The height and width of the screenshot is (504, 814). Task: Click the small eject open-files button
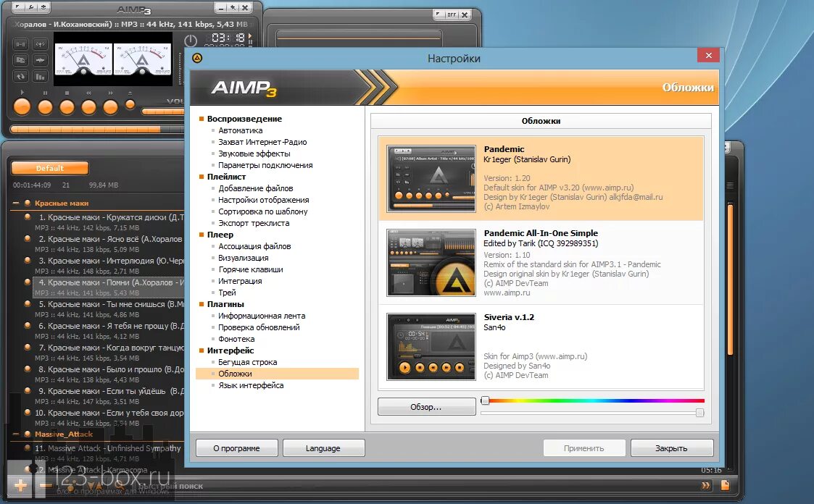click(130, 105)
